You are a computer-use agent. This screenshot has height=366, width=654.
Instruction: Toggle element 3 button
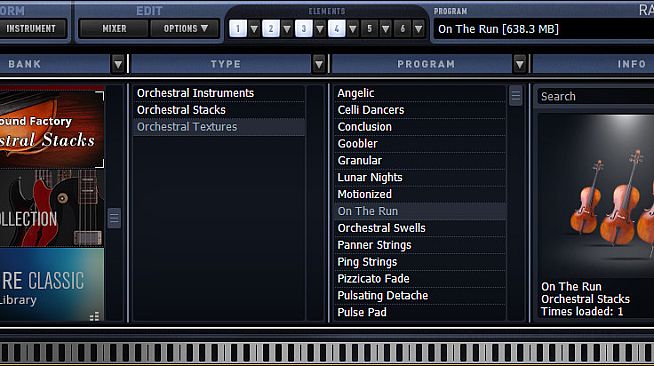point(304,29)
